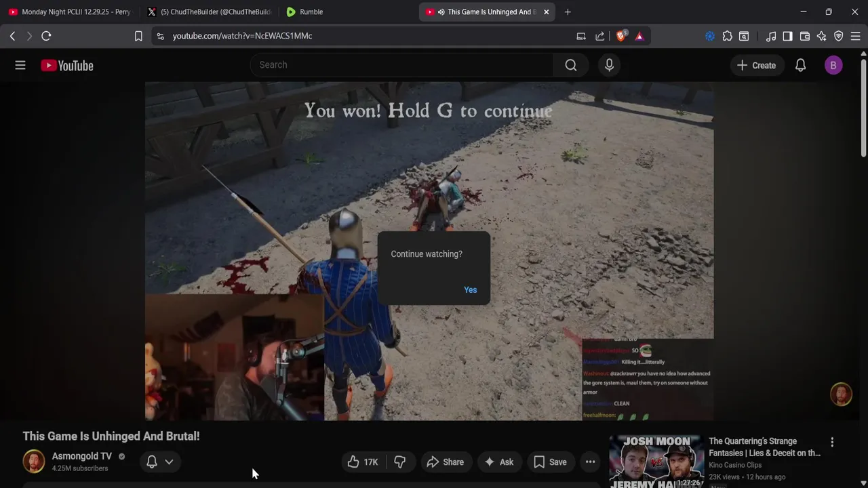The width and height of the screenshot is (868, 488).
Task: Close 'This Game Is Unhinged' tab
Action: 546,12
